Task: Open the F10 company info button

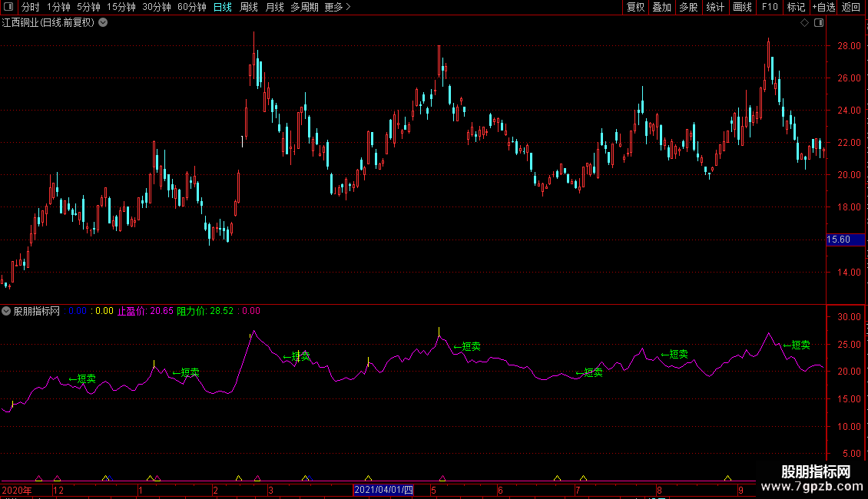Action: pos(770,7)
